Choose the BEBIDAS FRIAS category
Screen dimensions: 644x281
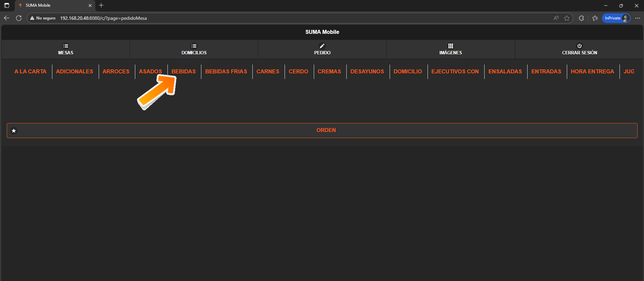[226, 71]
